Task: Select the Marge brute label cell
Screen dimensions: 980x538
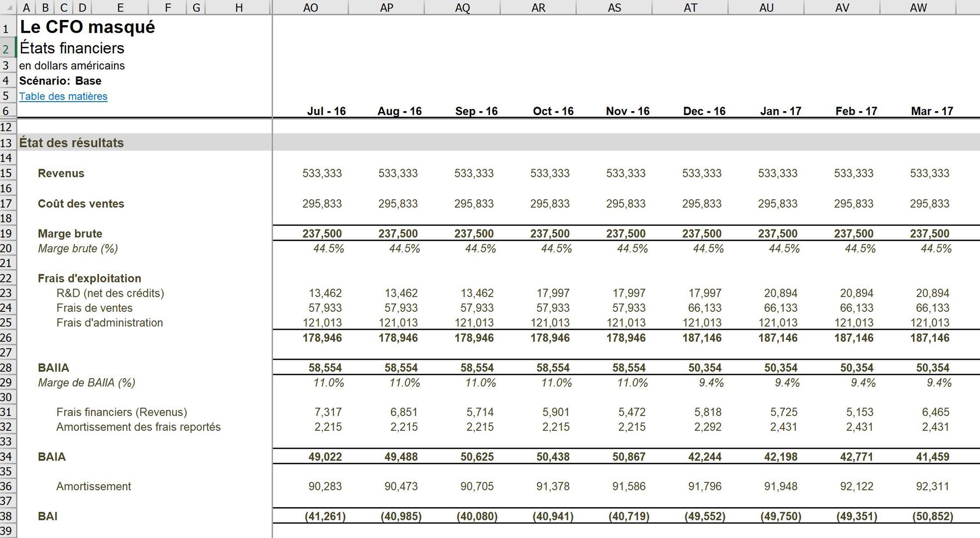Action: pyautogui.click(x=70, y=233)
